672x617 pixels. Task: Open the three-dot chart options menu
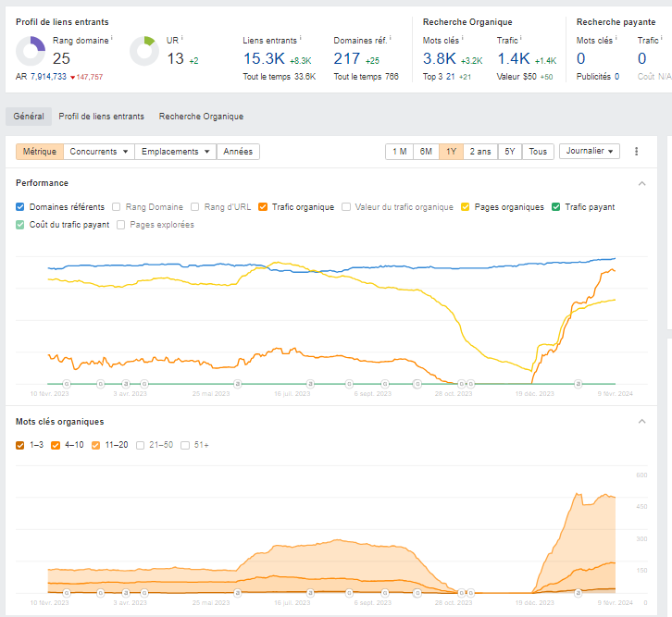tap(636, 151)
